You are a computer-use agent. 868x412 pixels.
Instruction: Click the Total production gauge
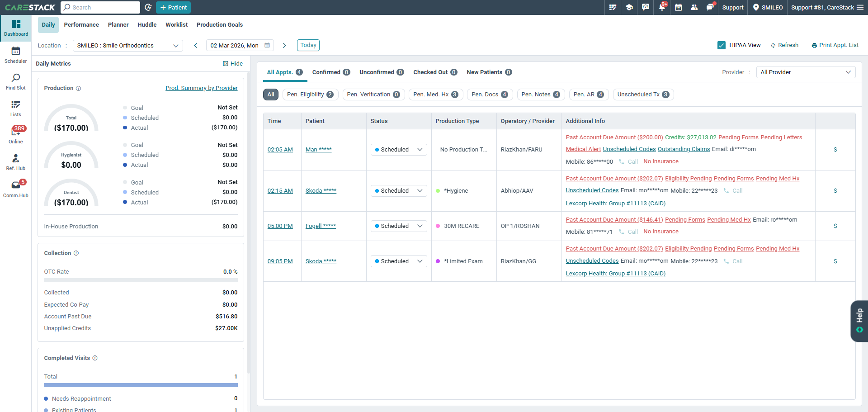pos(71,118)
